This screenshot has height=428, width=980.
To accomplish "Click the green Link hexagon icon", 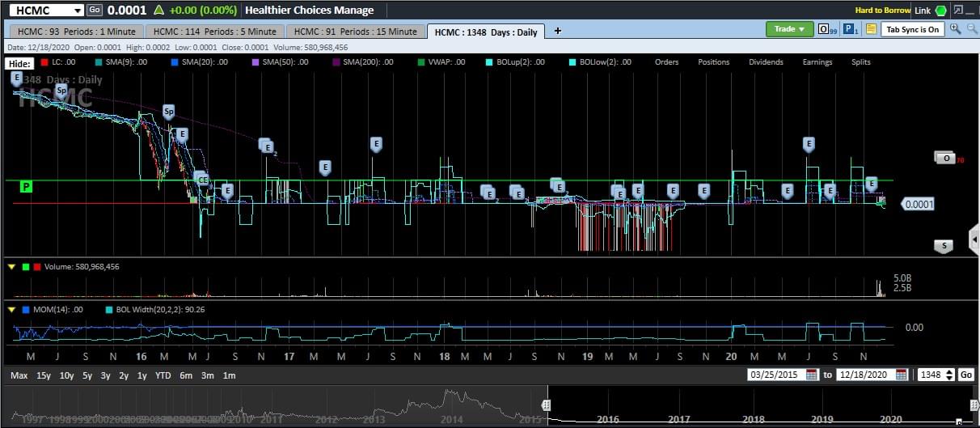I will click(941, 11).
